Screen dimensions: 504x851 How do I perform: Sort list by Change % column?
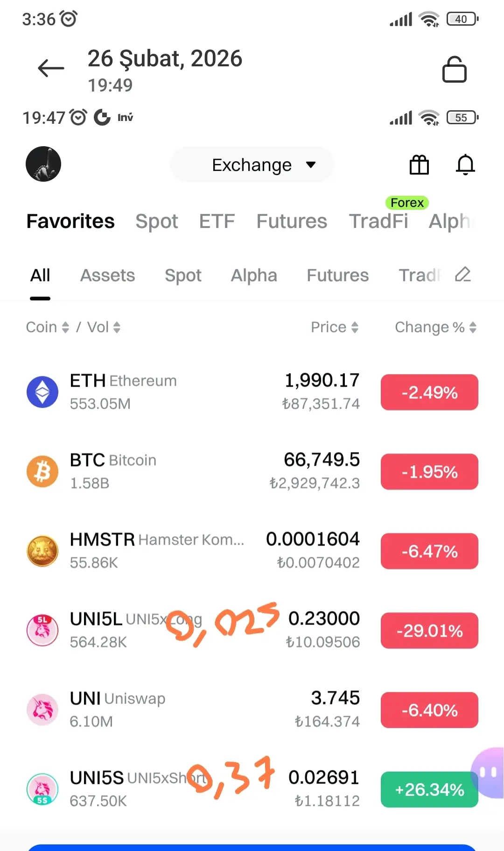[x=435, y=327]
